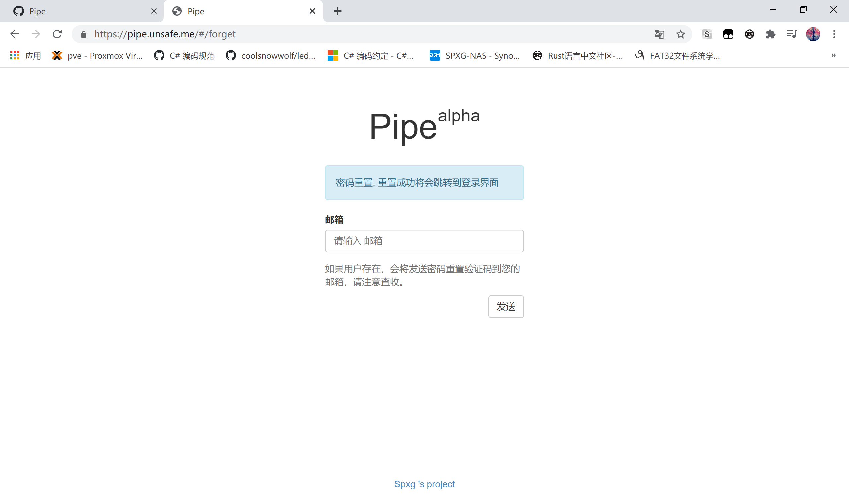849x504 pixels.
Task: Reload the current page
Action: pos(57,34)
